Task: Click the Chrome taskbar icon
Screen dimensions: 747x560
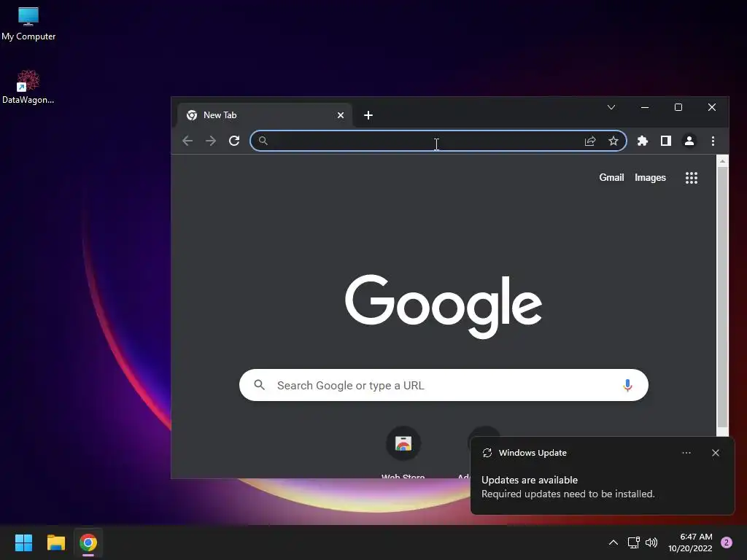Action: pos(88,542)
